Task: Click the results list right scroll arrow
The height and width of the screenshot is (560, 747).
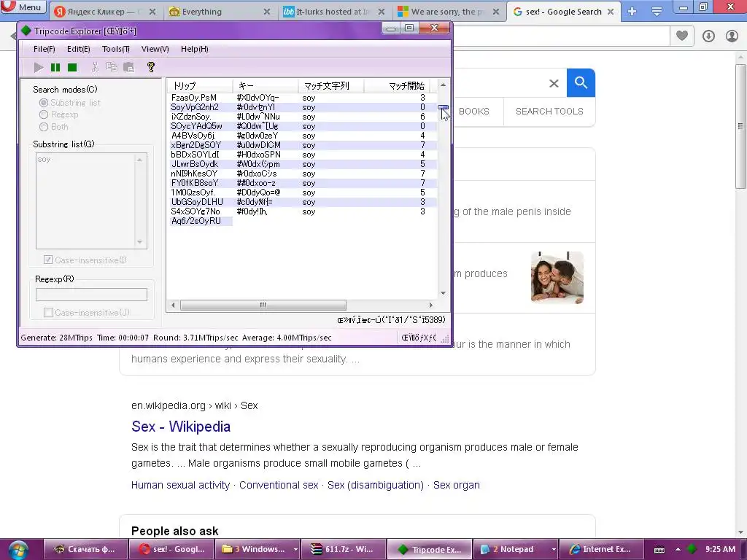Action: 430,305
